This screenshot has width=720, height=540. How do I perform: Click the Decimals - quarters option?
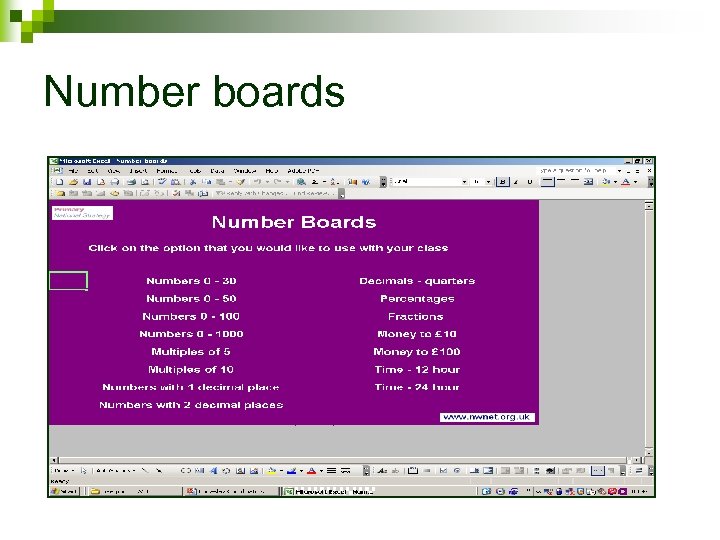pos(417,281)
